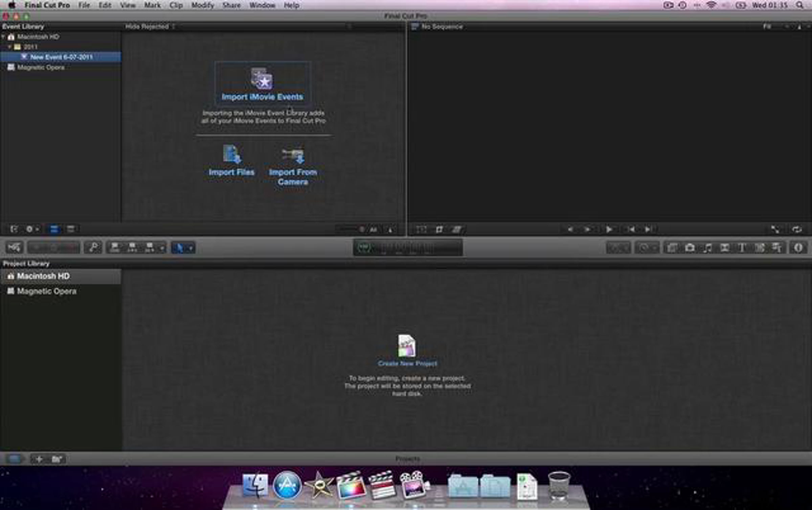812x510 pixels.
Task: Open the Clip menu
Action: click(x=176, y=5)
